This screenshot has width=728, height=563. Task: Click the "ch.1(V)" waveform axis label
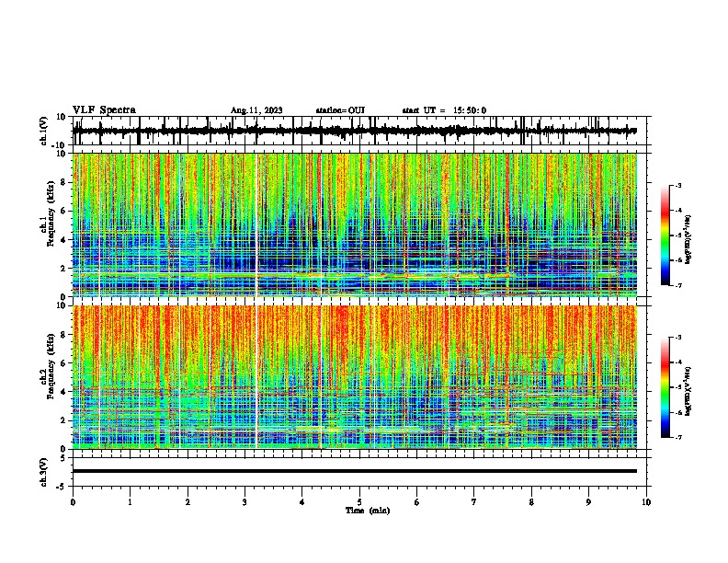pyautogui.click(x=44, y=131)
